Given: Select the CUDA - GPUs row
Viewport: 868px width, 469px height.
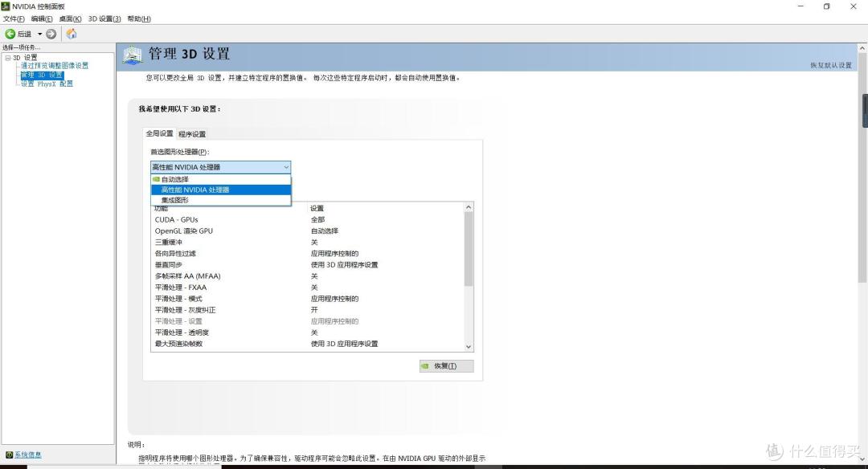Looking at the screenshot, I should tap(308, 219).
